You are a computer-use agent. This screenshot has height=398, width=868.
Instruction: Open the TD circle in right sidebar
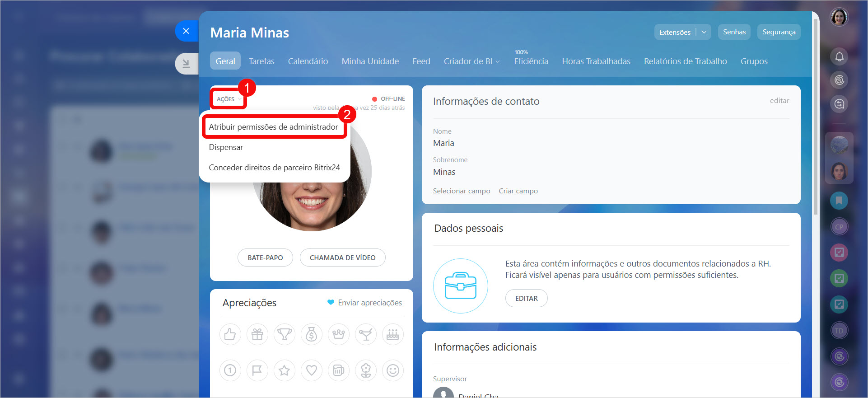coord(839,331)
